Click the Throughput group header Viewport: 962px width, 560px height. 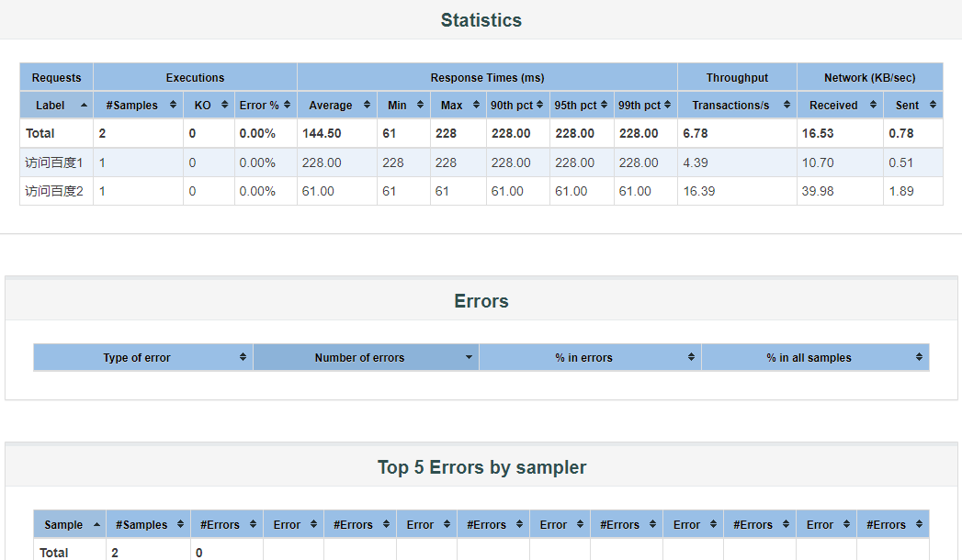(x=737, y=78)
